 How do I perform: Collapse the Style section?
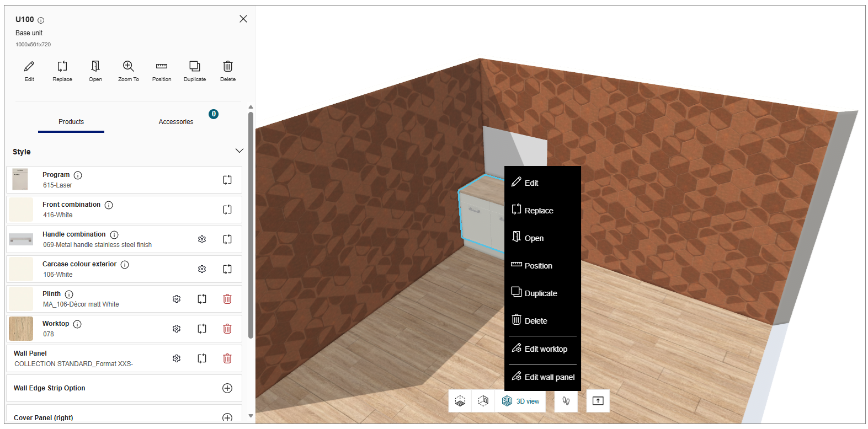[x=239, y=151]
